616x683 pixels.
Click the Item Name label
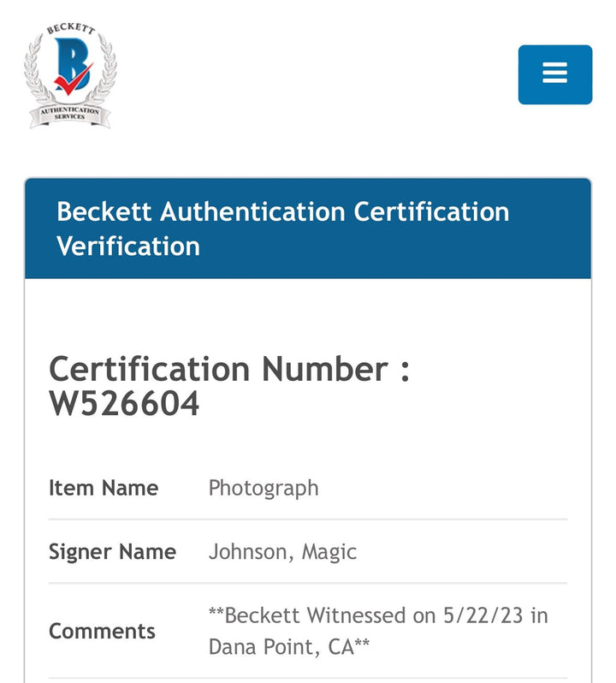[104, 488]
